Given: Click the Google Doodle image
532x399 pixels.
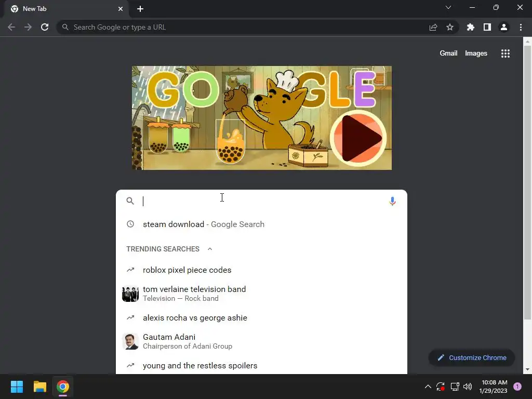Looking at the screenshot, I should click(262, 118).
